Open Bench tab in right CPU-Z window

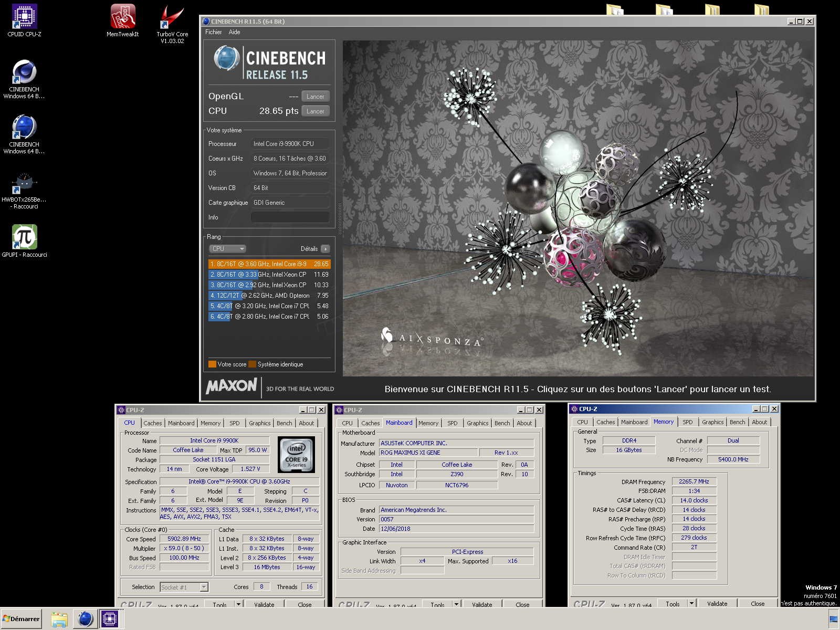[738, 422]
